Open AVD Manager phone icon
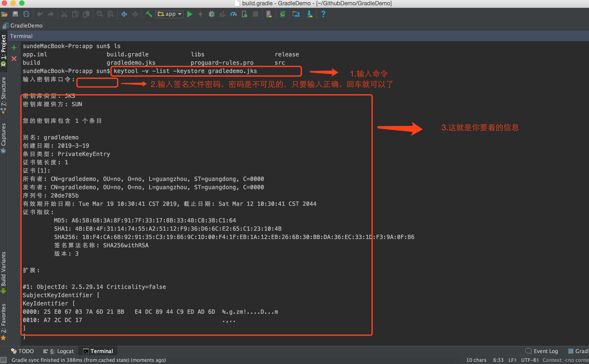The height and width of the screenshot is (364, 589). click(x=269, y=14)
